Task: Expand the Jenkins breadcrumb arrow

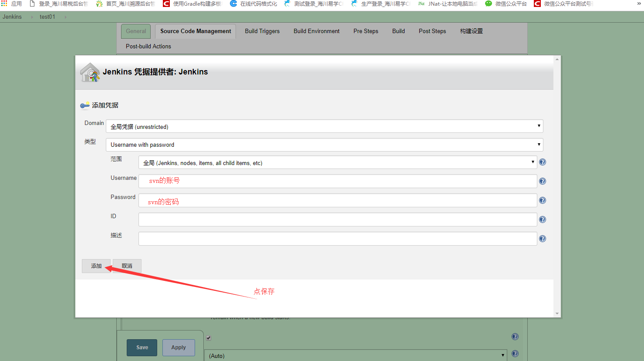Action: 32,17
